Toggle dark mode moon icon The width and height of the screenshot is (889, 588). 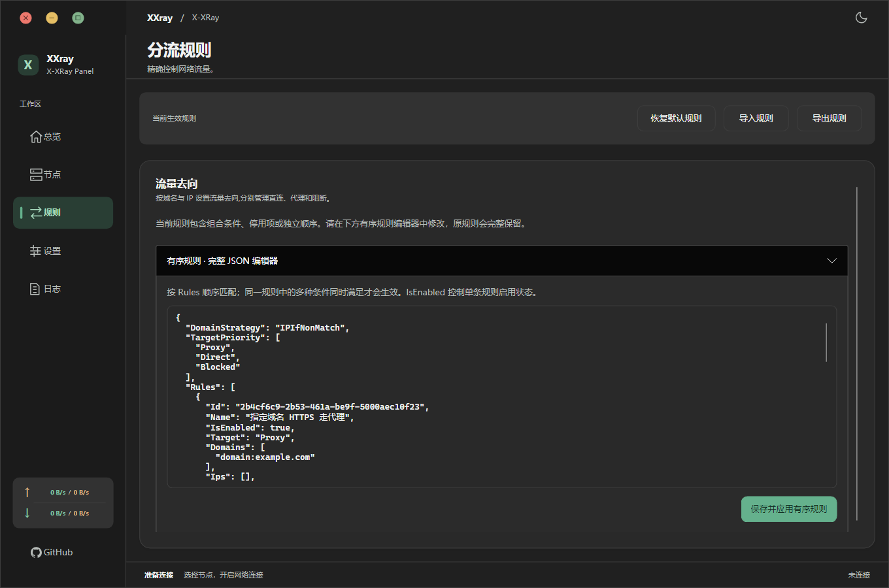[x=862, y=18]
